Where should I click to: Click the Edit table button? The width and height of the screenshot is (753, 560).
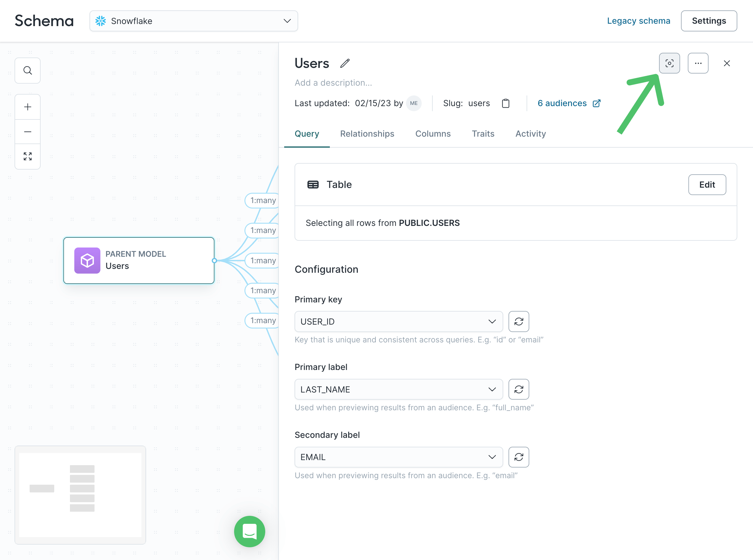pyautogui.click(x=706, y=185)
